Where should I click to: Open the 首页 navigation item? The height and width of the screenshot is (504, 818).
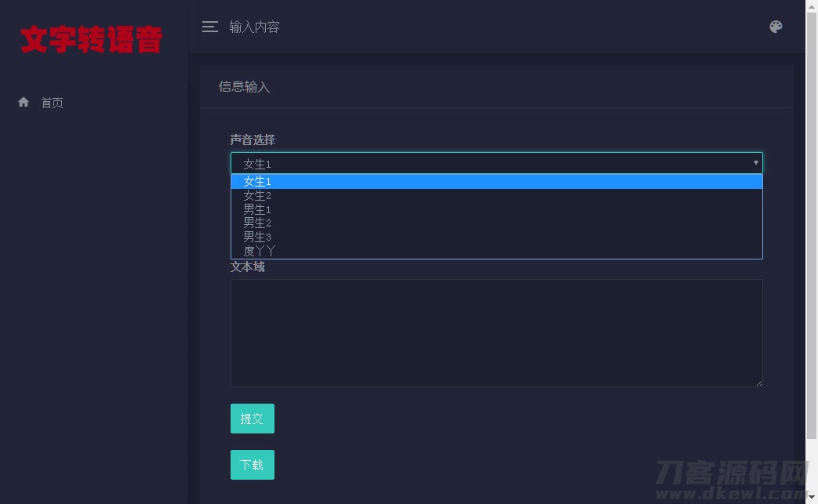[52, 102]
